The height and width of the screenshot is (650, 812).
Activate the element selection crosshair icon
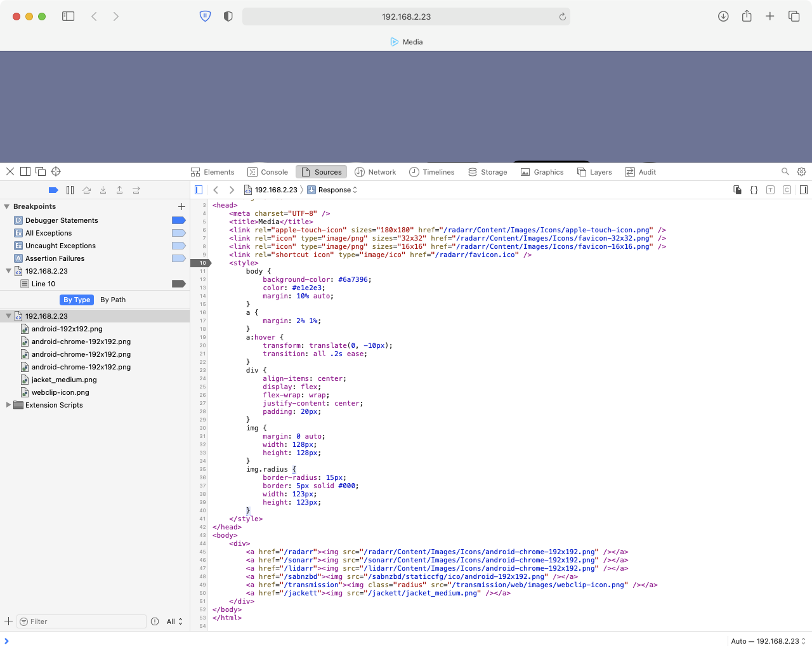click(56, 171)
